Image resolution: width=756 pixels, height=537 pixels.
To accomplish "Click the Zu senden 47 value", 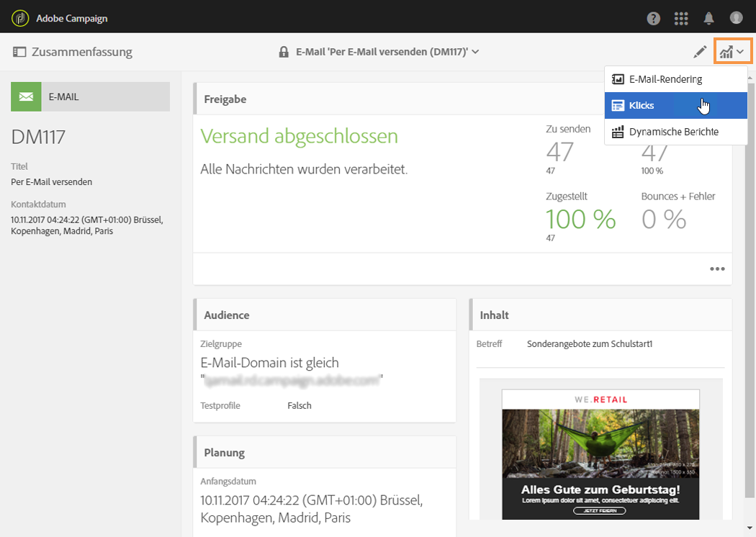I will pos(559,152).
